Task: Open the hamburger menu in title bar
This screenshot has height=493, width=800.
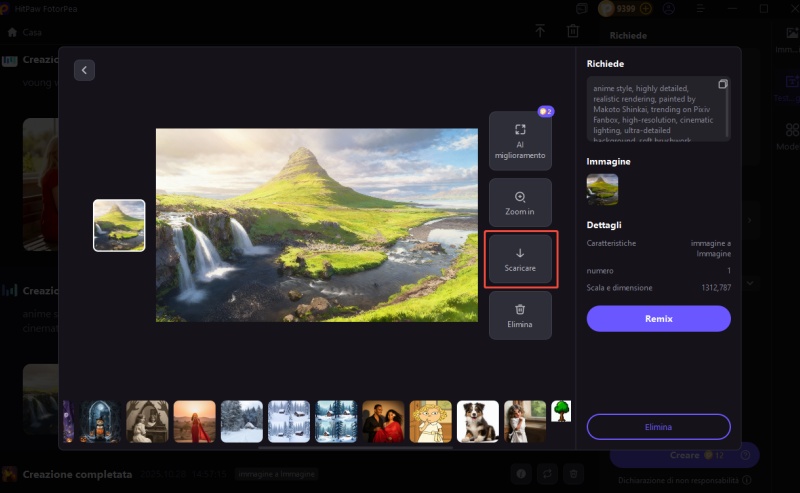Action: click(701, 9)
